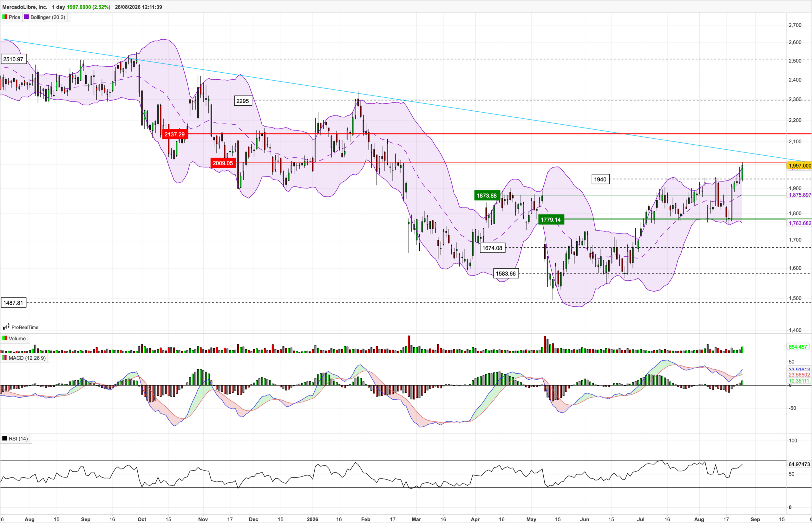This screenshot has width=812, height=523.
Task: Click the '1 day' timeframe text
Action: 58,7
